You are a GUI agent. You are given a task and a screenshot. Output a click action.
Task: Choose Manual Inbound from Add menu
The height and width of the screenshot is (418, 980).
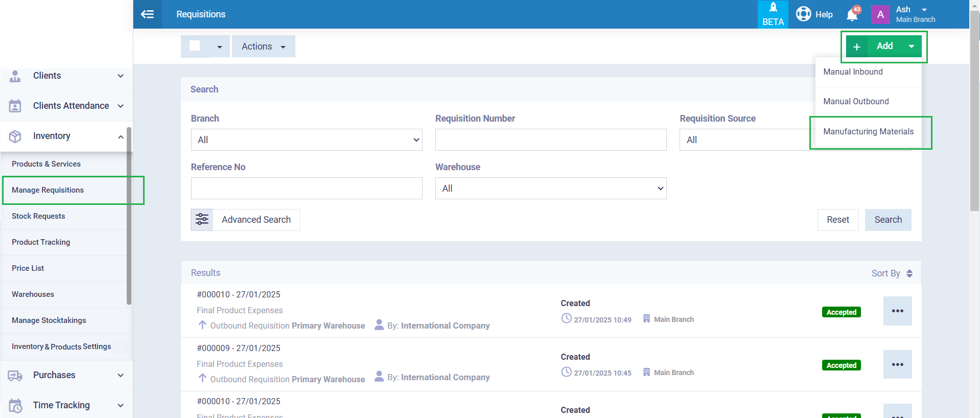(853, 72)
